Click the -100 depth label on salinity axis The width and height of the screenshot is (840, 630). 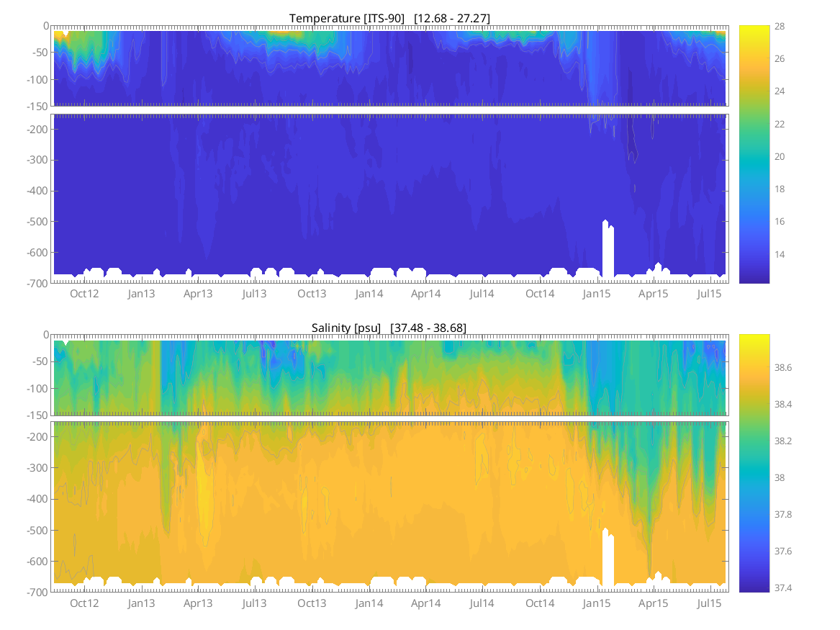(x=35, y=389)
